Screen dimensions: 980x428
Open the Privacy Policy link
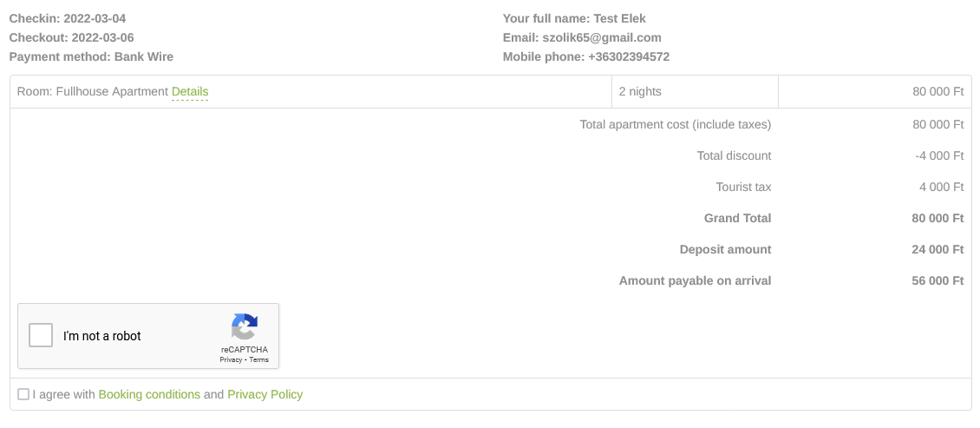pyautogui.click(x=265, y=394)
